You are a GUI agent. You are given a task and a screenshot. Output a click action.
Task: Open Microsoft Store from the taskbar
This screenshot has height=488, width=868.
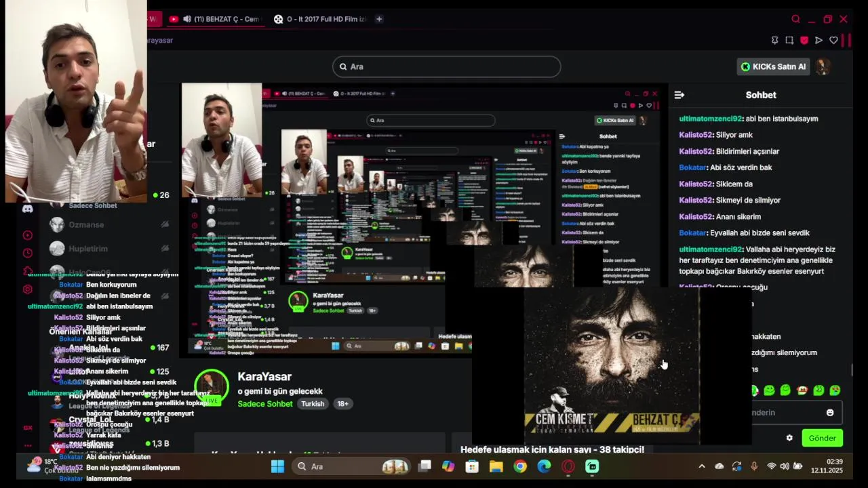(x=472, y=466)
